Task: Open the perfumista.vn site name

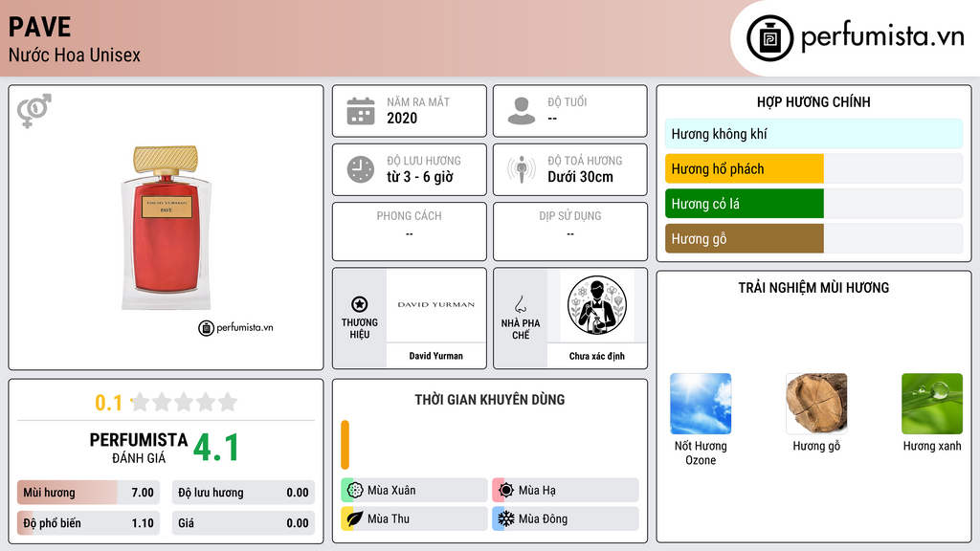Action: [x=882, y=37]
